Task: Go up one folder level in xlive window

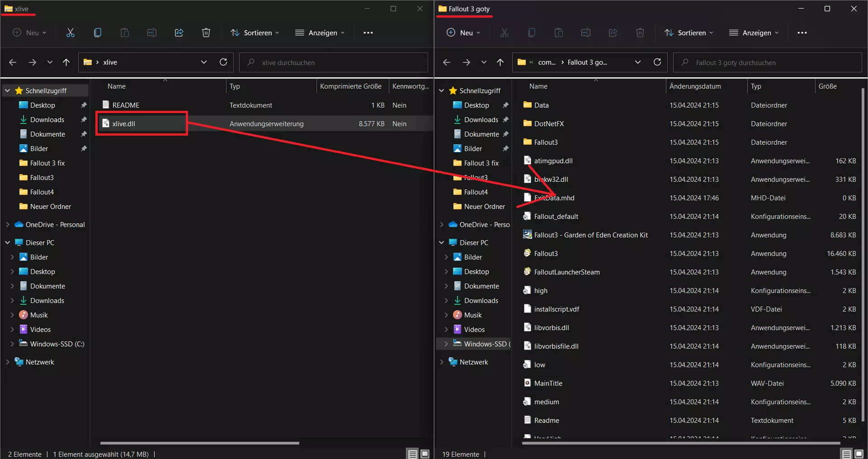Action: click(66, 62)
